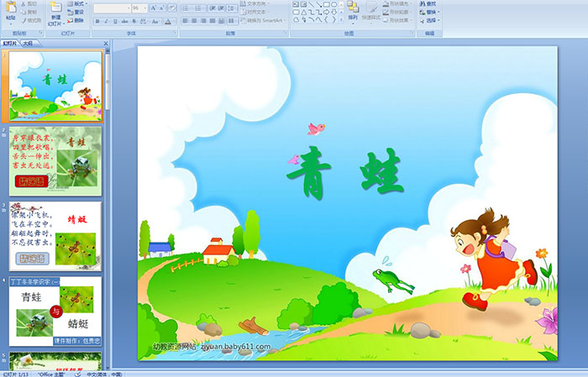Click the increase font size icon
The width and height of the screenshot is (588, 377).
(152, 8)
